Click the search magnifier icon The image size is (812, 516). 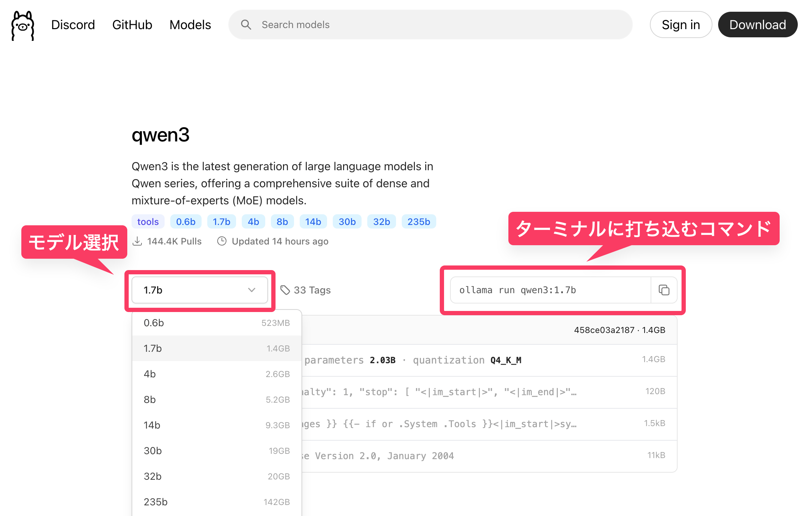tap(246, 25)
